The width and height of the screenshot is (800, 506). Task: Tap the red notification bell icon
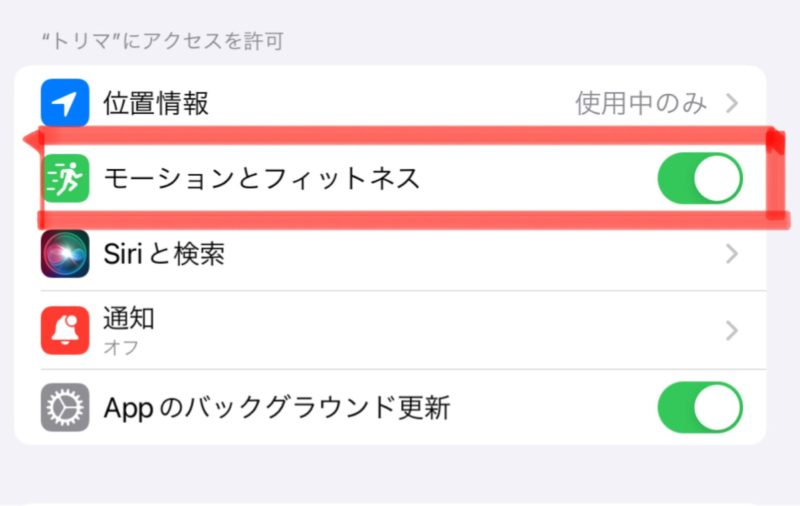click(65, 330)
